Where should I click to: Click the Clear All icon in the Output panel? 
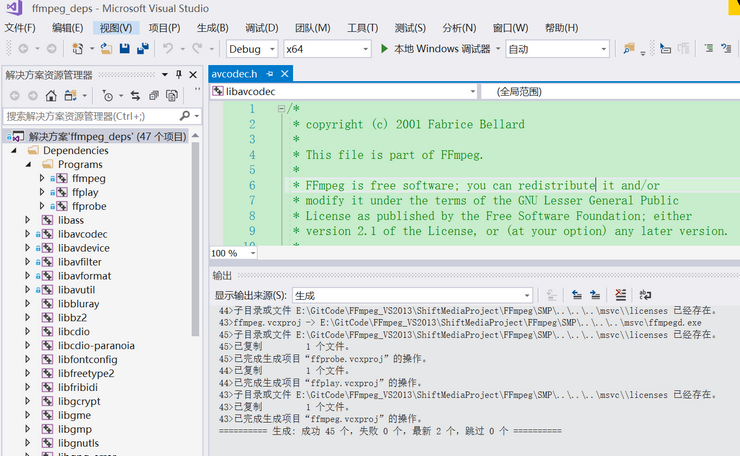point(621,295)
